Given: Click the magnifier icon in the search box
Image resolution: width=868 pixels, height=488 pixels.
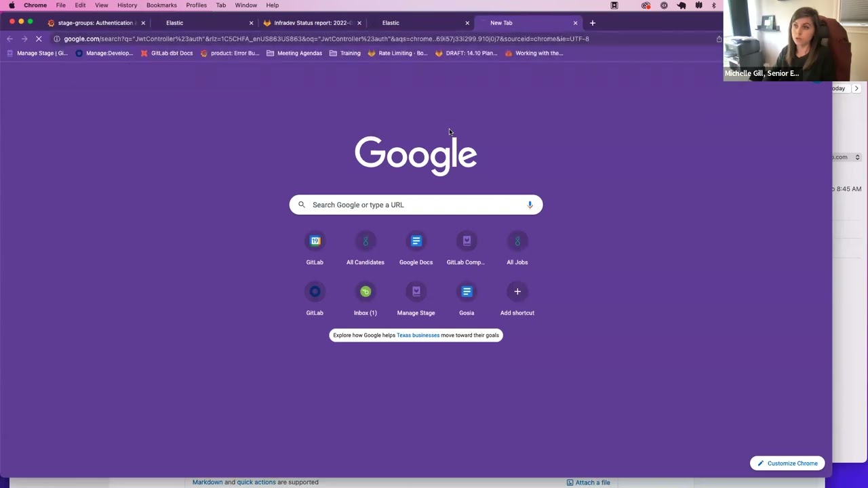Looking at the screenshot, I should [x=302, y=205].
